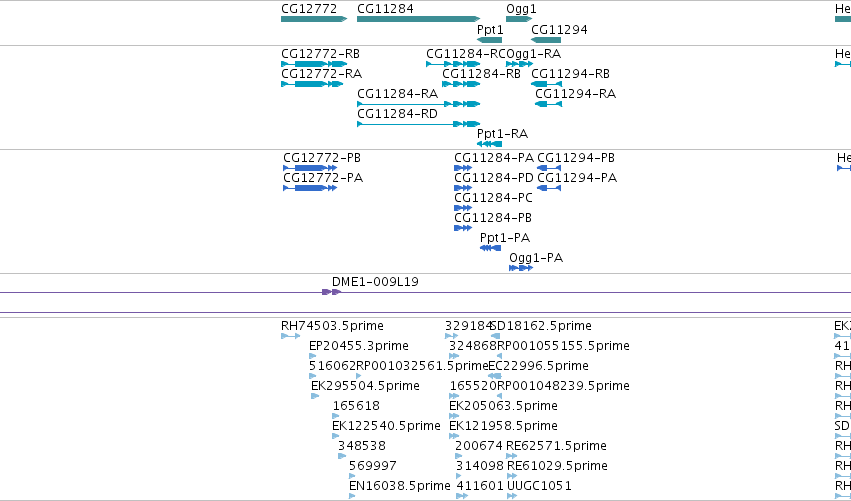Open transcript CG12772-RA
The width and height of the screenshot is (851, 501).
(321, 73)
